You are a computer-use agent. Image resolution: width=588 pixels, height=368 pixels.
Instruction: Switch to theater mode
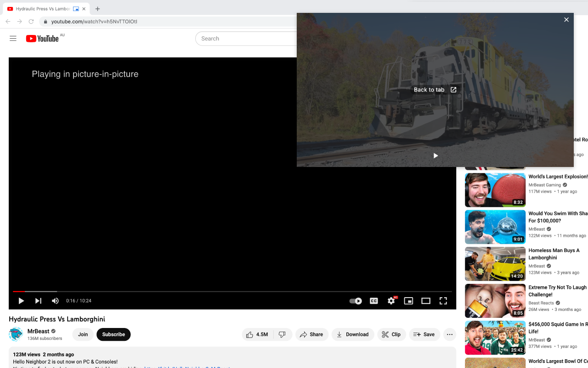(426, 301)
